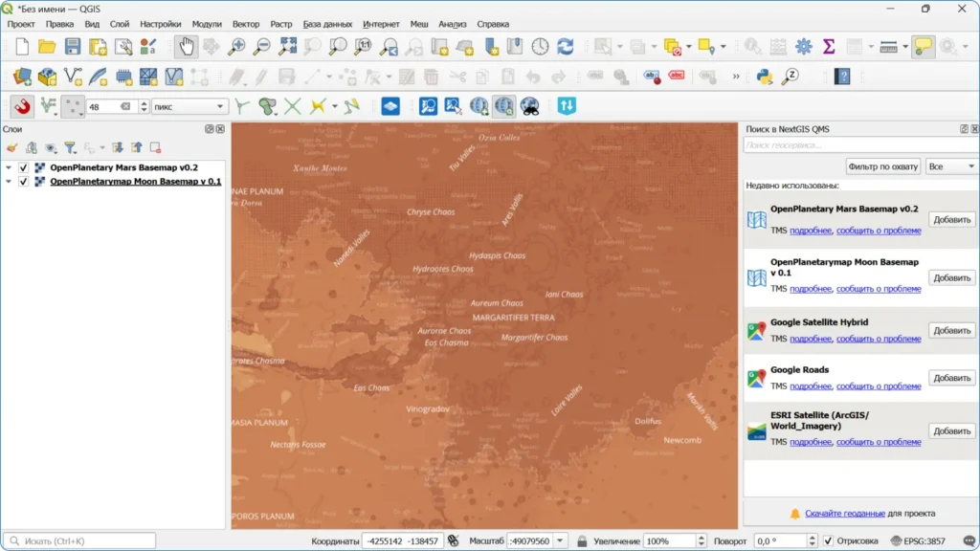980x551 pixels.
Task: Open the пикс snapping units dropdown
Action: click(189, 107)
